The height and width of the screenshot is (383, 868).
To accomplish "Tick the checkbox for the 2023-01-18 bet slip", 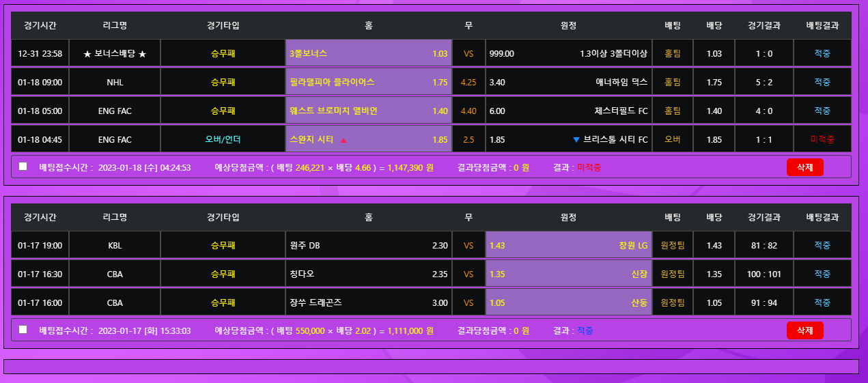I will click(x=23, y=167).
